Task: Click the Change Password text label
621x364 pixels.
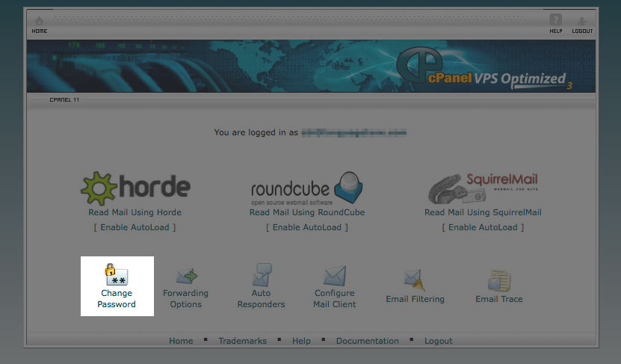Action: point(117,299)
